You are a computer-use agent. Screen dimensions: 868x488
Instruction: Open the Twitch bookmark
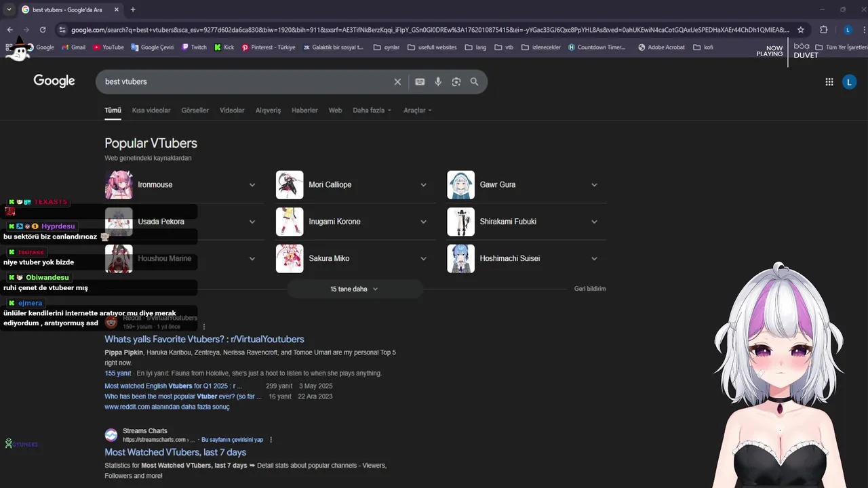(x=194, y=47)
